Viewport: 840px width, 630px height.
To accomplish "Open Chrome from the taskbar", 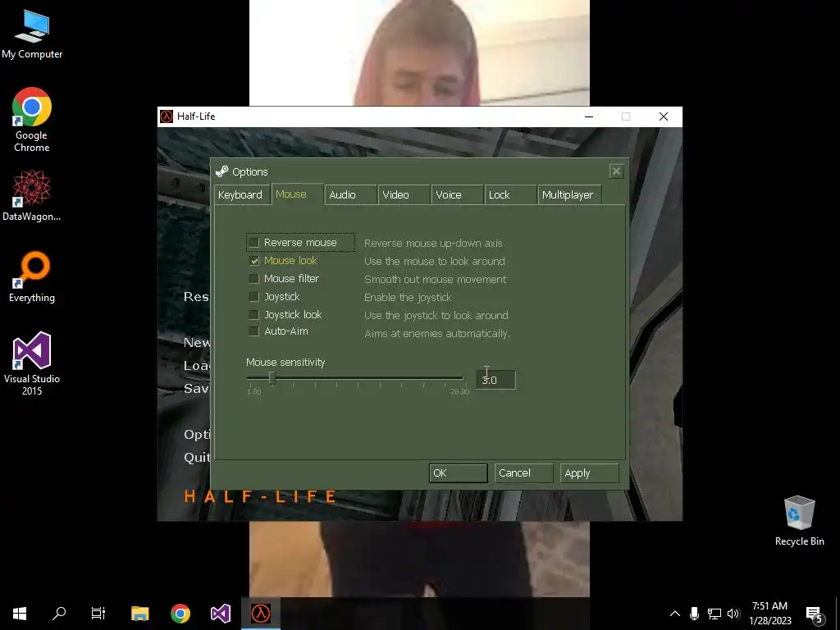I will (180, 614).
